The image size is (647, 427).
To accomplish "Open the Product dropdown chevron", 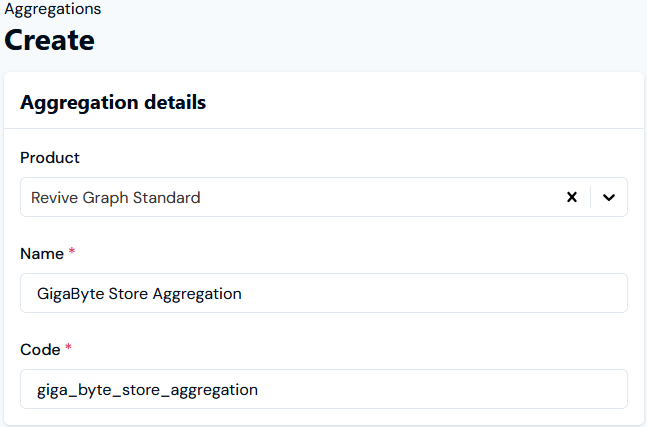I will coord(609,197).
